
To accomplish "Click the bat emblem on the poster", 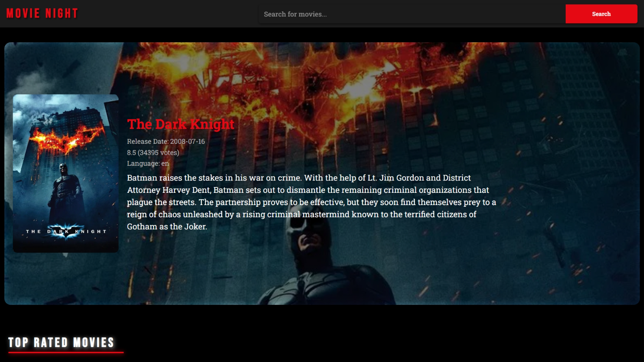I will click(x=66, y=230).
